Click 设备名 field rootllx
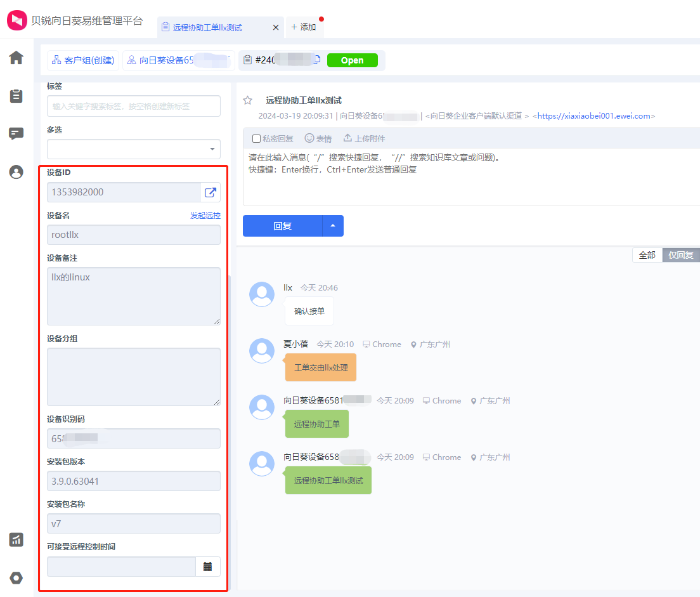 click(x=134, y=235)
